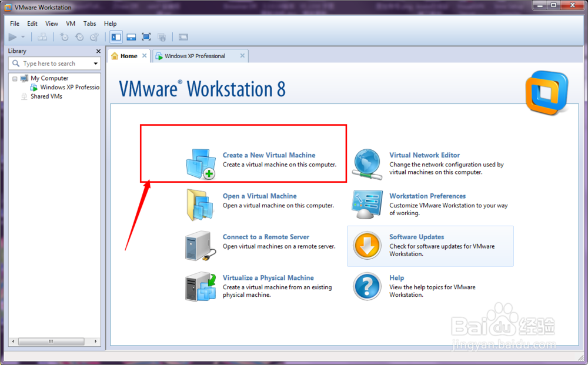The width and height of the screenshot is (588, 365).
Task: Click the Shared VMs tree icon
Action: (x=24, y=96)
